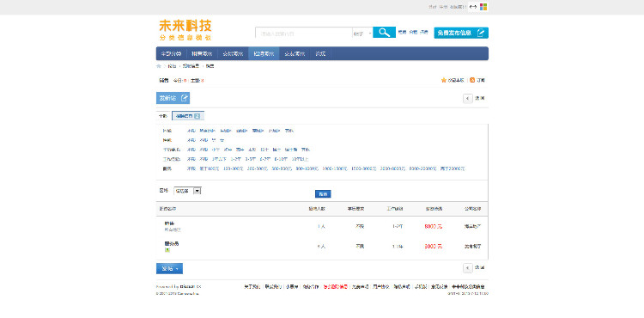
Task: Click the 薪资待遇 column header
Action: pos(434,209)
